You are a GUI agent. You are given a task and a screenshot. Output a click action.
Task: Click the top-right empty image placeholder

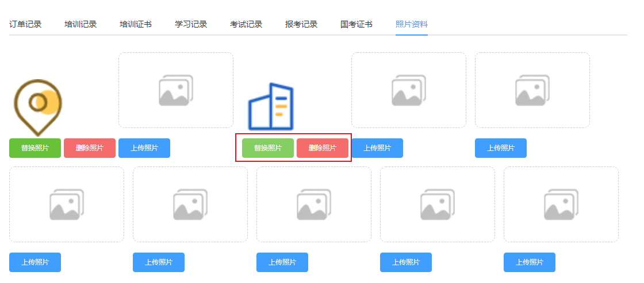pyautogui.click(x=532, y=90)
